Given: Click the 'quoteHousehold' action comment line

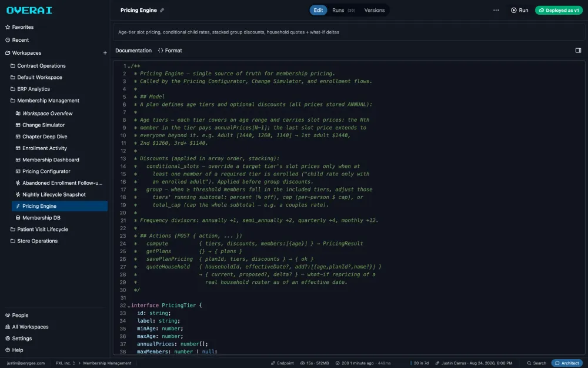Looking at the screenshot, I should coord(258,267).
